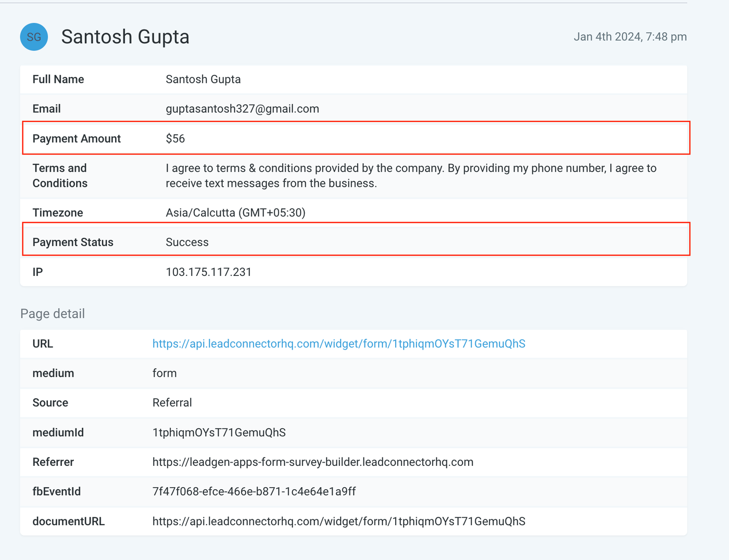Screen dimensions: 729x560
Task: Click the URL field label
Action: 43,344
